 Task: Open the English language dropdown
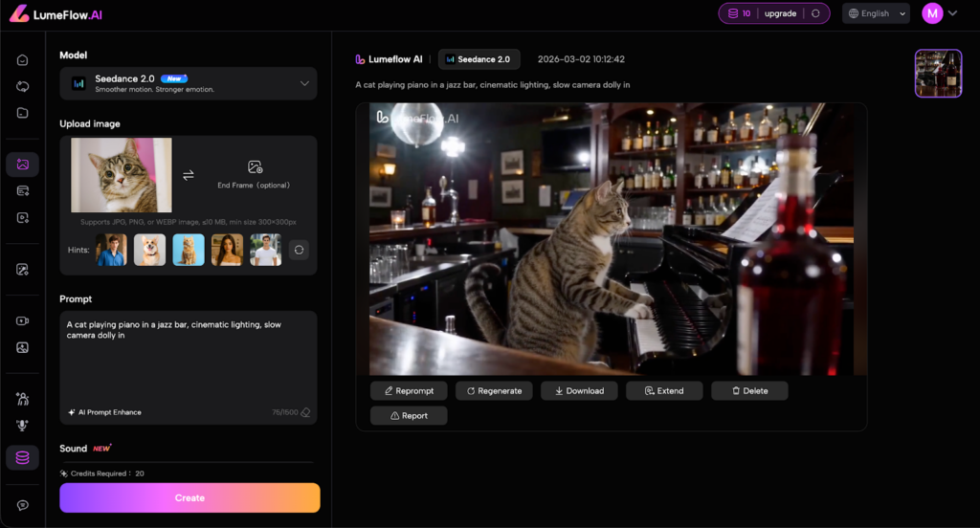[x=876, y=13]
